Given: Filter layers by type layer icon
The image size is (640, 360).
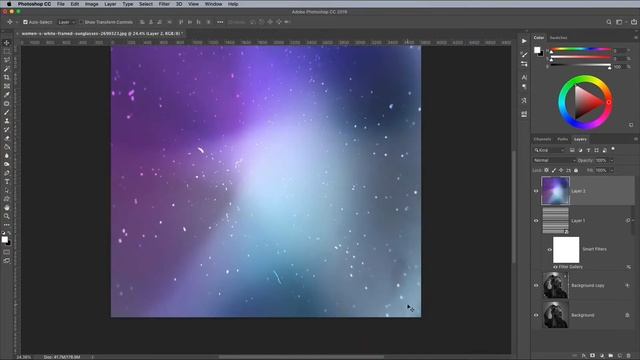Looking at the screenshot, I should coord(588,150).
